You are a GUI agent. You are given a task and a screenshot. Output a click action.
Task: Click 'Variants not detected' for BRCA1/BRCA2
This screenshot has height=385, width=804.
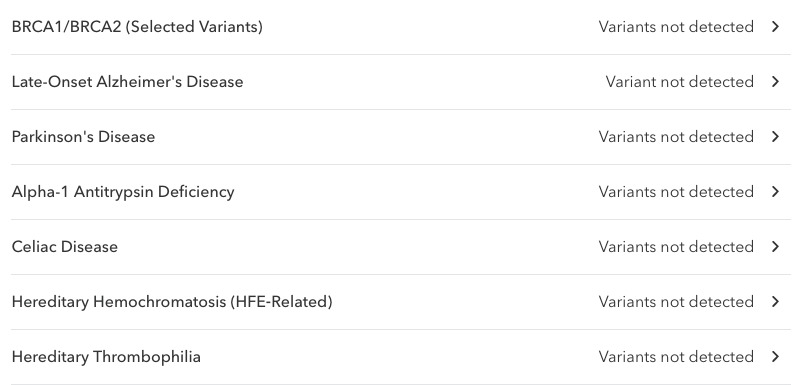tap(676, 27)
